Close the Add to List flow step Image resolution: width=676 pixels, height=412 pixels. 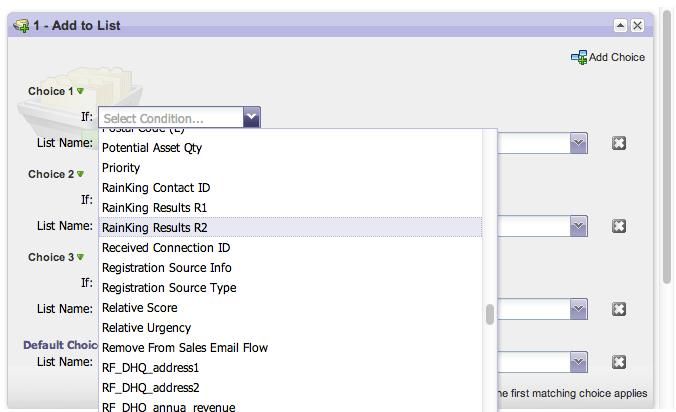coord(637,25)
